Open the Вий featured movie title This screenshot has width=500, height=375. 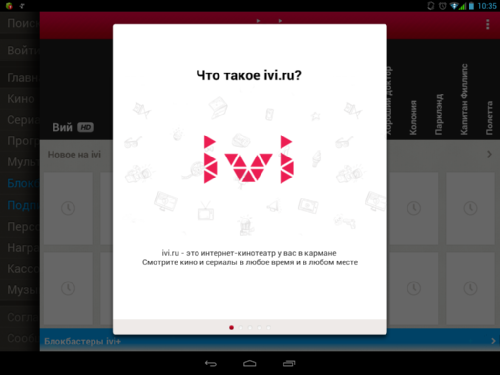(62, 127)
